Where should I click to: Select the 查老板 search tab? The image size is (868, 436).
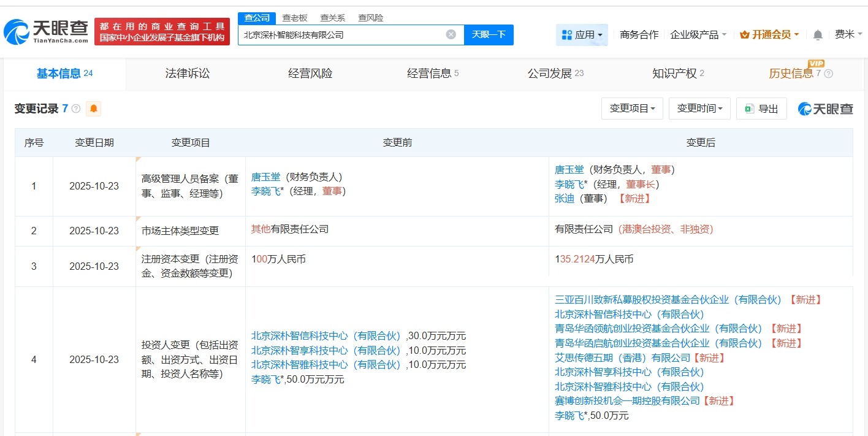point(295,18)
